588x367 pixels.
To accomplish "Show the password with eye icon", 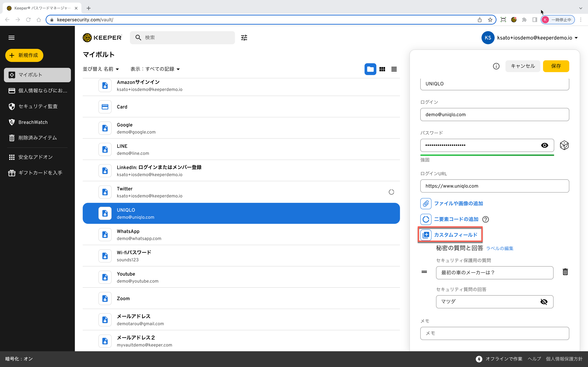I will [544, 145].
